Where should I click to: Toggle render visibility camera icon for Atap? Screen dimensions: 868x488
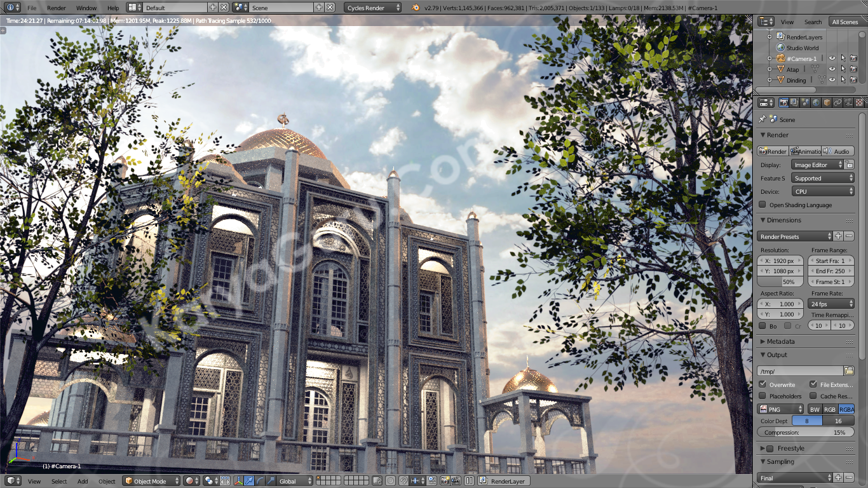853,69
